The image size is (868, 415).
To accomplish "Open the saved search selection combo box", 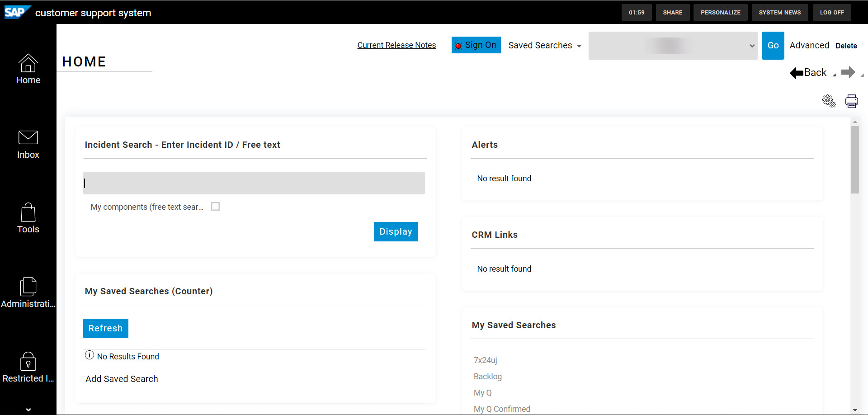I will click(x=673, y=46).
